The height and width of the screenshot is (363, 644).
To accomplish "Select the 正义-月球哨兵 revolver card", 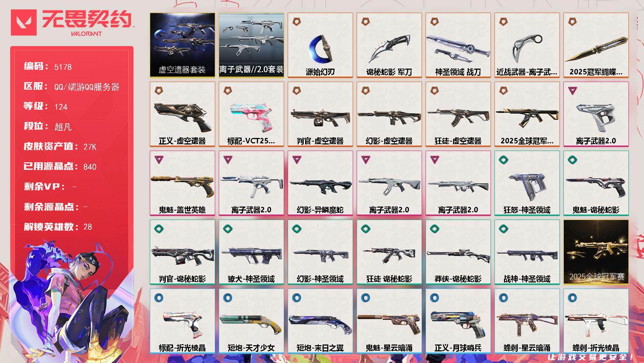I will tap(458, 321).
